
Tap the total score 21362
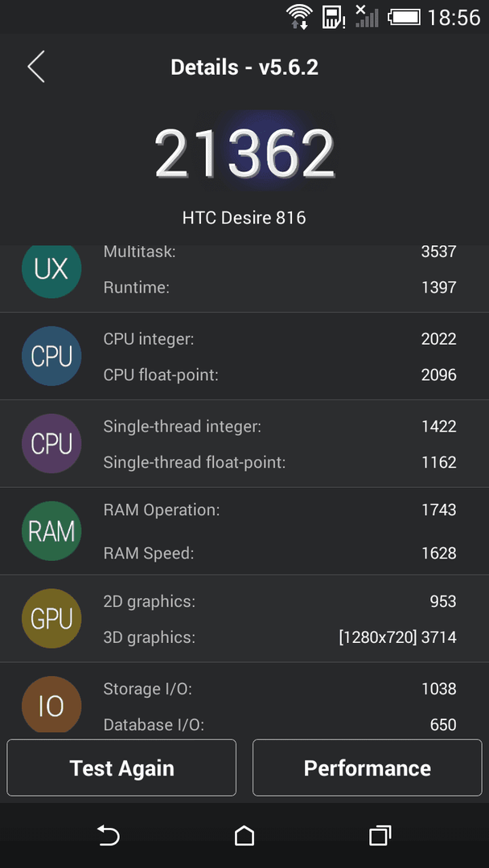(244, 154)
